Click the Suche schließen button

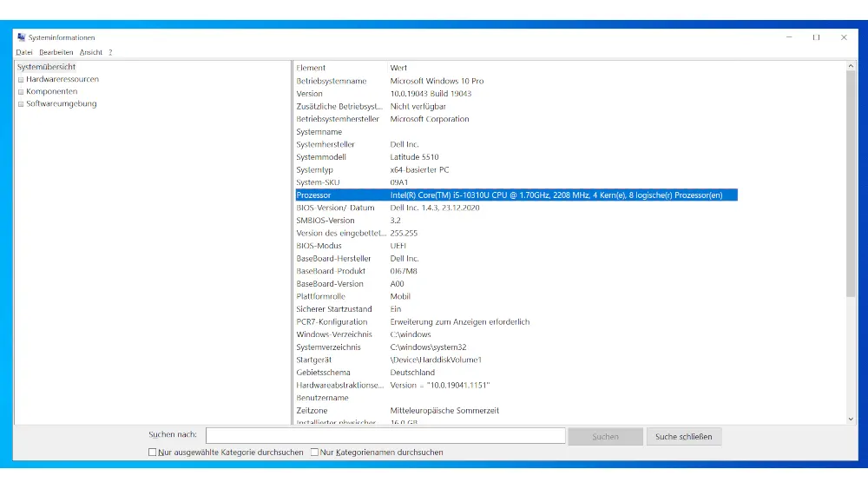click(x=684, y=436)
